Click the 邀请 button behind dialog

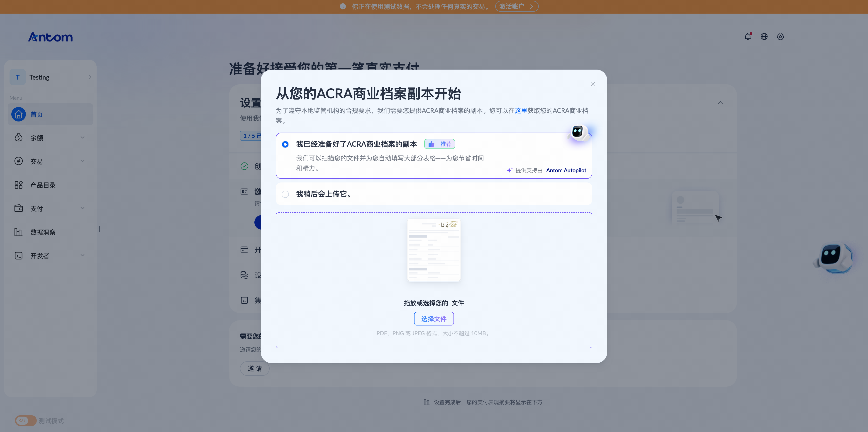(x=254, y=368)
